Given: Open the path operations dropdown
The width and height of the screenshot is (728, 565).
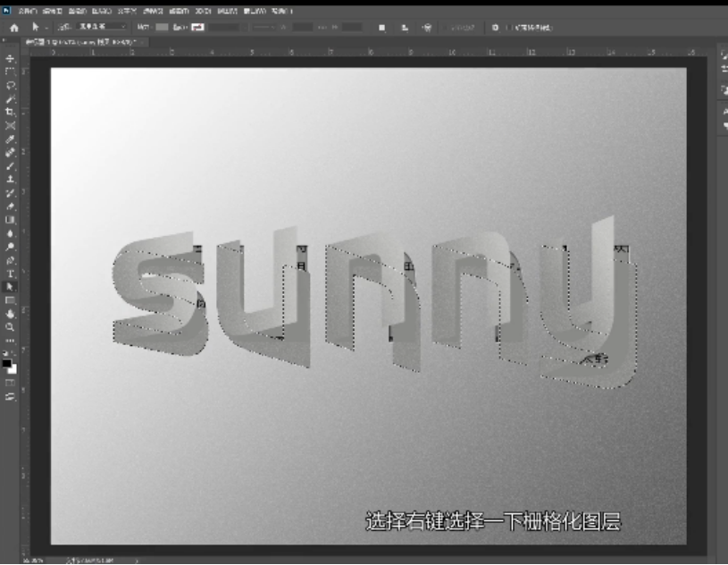Looking at the screenshot, I should pyautogui.click(x=382, y=28).
